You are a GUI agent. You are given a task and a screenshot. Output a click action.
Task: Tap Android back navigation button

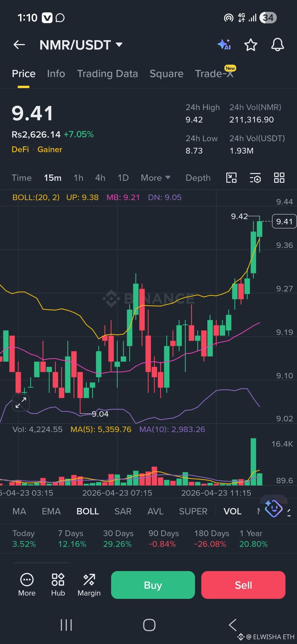click(233, 625)
